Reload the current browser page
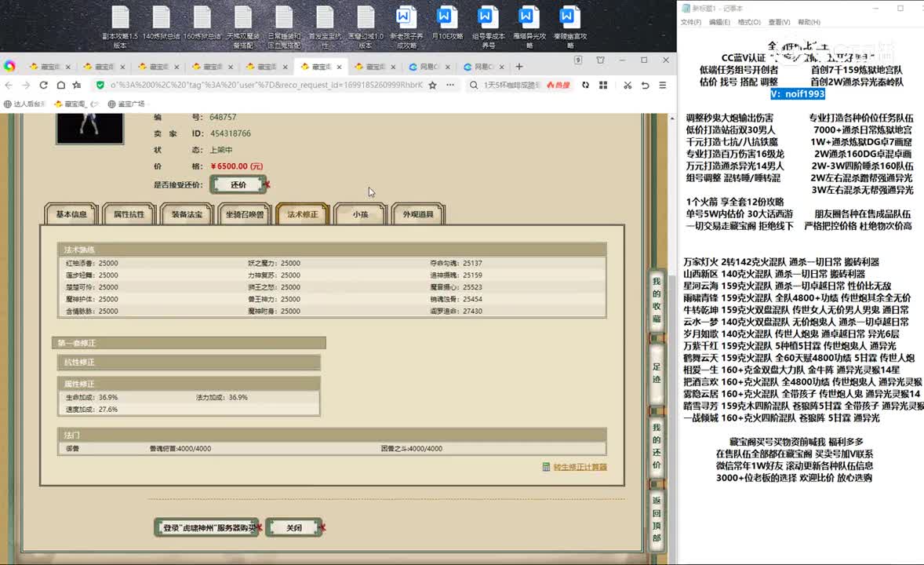The width and height of the screenshot is (924, 565). [44, 85]
